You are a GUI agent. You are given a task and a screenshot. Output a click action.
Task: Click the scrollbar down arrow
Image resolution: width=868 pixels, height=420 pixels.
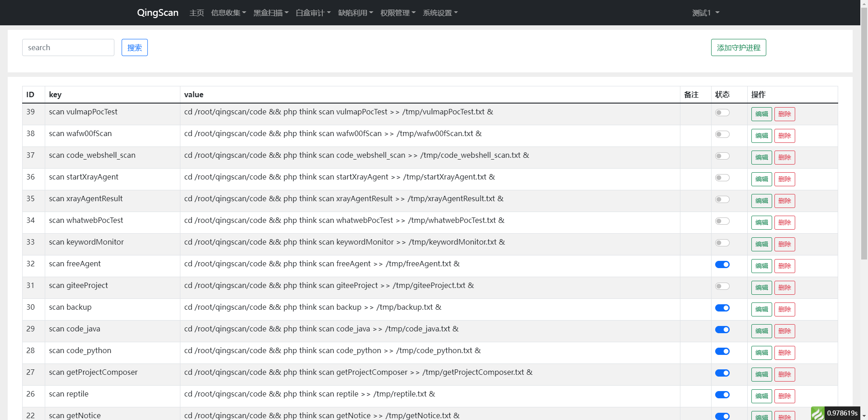click(864, 416)
